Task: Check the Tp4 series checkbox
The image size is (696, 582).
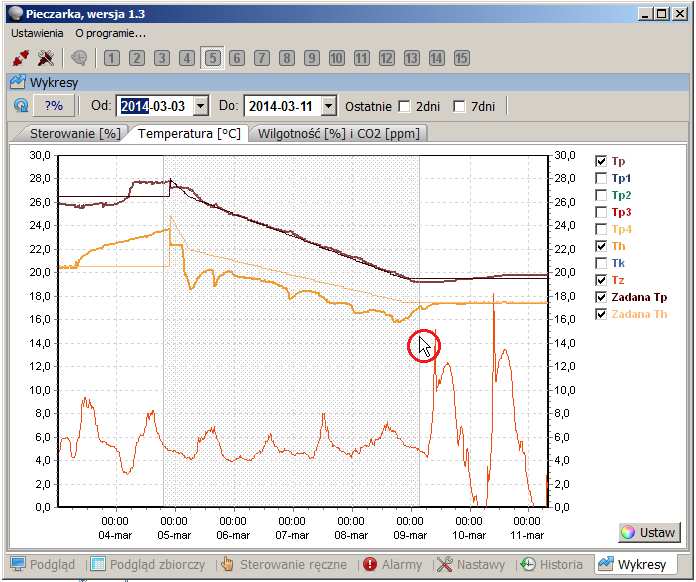Action: pyautogui.click(x=601, y=229)
